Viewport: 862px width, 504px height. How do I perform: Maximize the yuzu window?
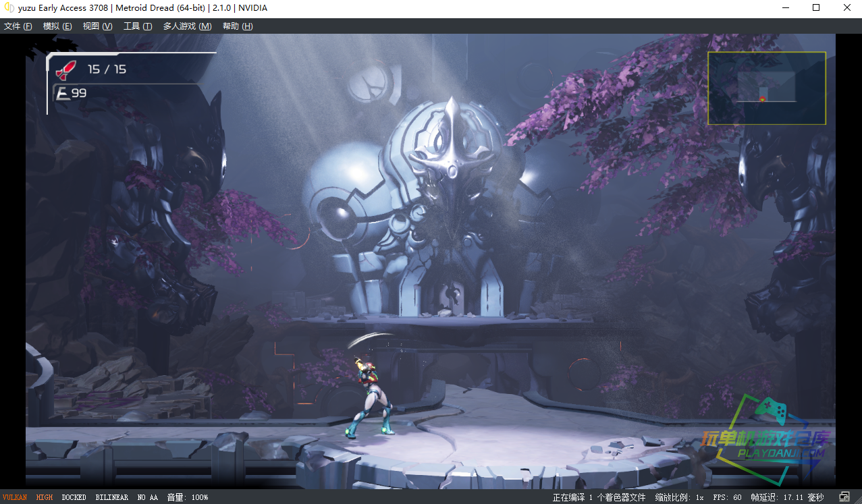[x=816, y=8]
